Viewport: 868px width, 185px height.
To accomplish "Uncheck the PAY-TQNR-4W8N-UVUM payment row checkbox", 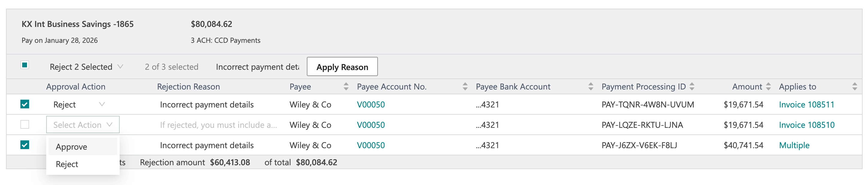I will click(x=25, y=104).
